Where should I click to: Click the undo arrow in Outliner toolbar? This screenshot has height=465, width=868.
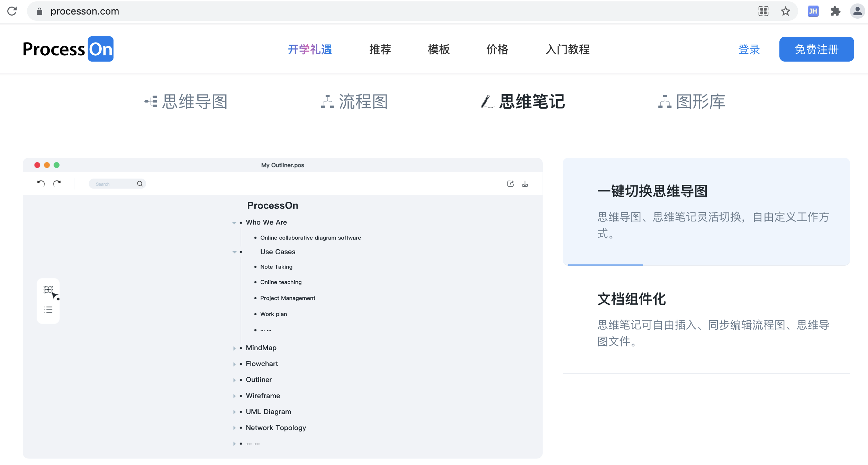(x=41, y=183)
